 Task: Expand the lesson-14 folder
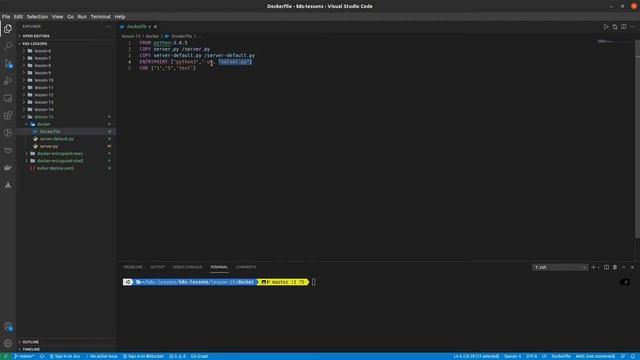pyautogui.click(x=44, y=109)
